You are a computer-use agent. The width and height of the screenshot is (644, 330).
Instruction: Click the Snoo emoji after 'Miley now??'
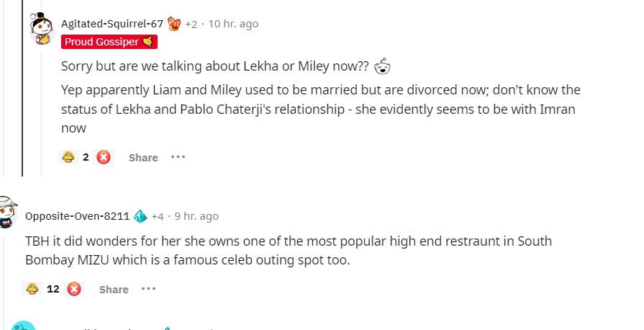[382, 66]
